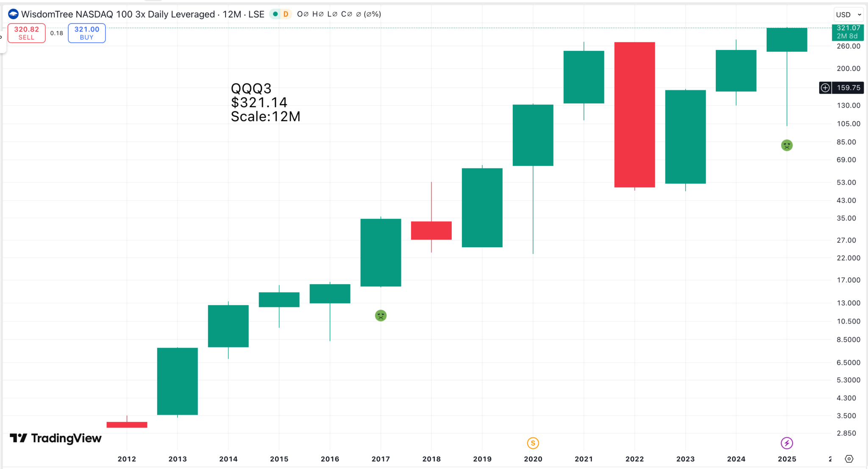
Task: Toggle the orange D delayed-data indicator
Action: [286, 14]
